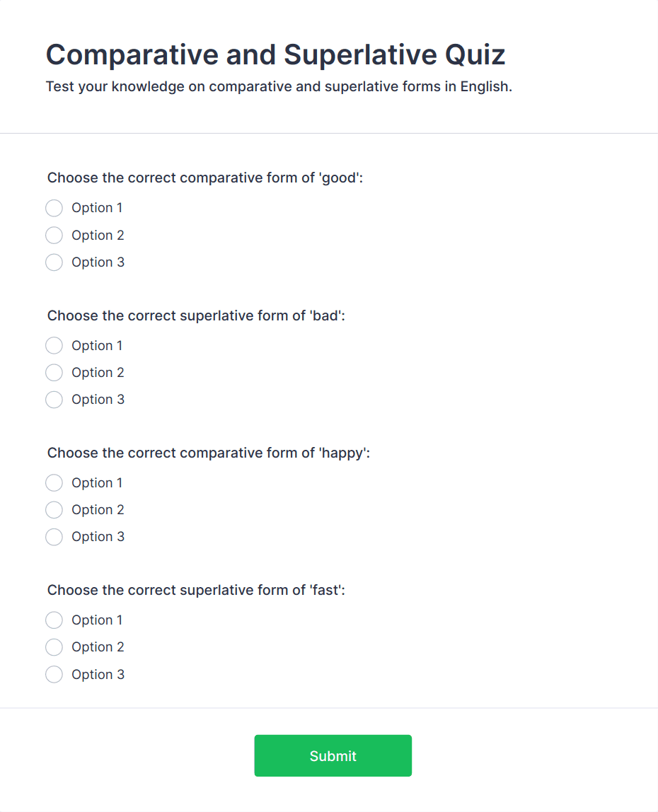This screenshot has width=658, height=812.
Task: Click the 'Comparative and Superlative Quiz' title
Action: tap(275, 55)
